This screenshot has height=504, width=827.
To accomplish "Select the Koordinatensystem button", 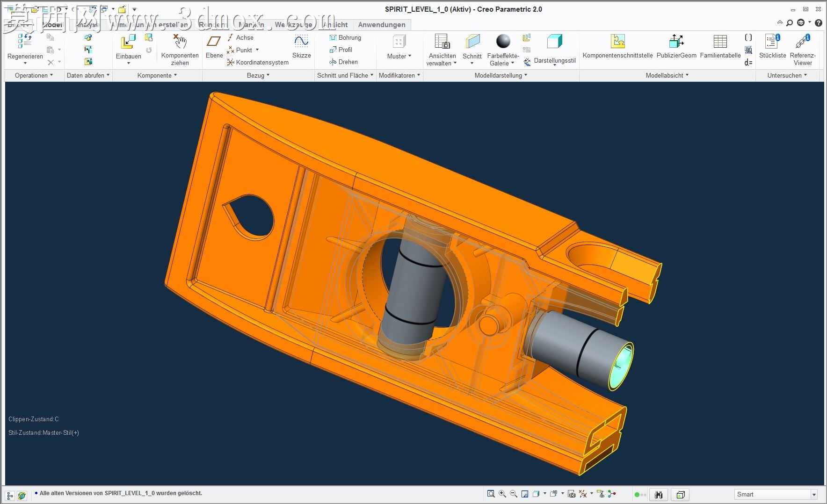I will 258,62.
